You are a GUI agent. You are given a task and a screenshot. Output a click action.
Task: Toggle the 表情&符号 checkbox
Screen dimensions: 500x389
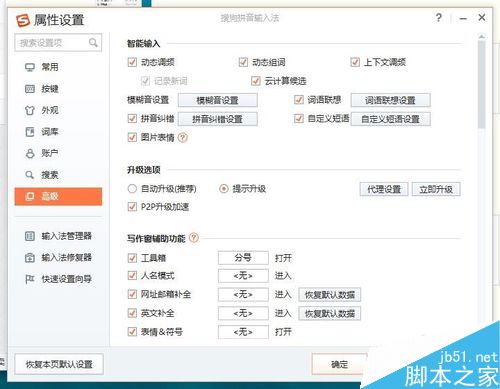[x=132, y=332]
